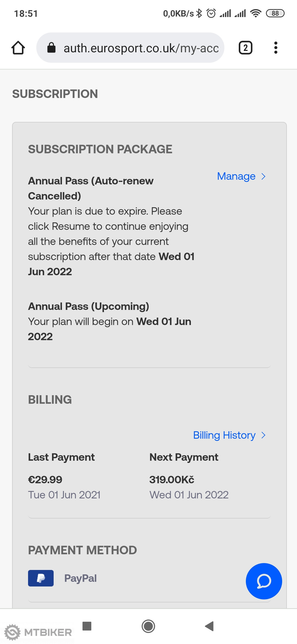
Task: Select the PayPal payment method label
Action: tap(80, 578)
